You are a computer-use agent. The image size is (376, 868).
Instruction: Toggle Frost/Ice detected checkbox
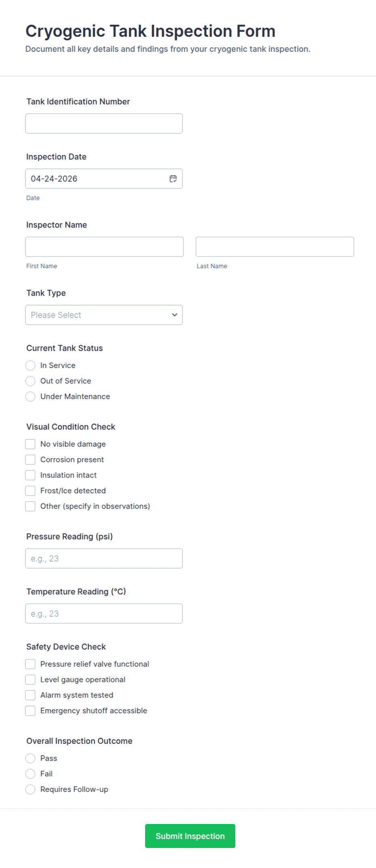(30, 491)
